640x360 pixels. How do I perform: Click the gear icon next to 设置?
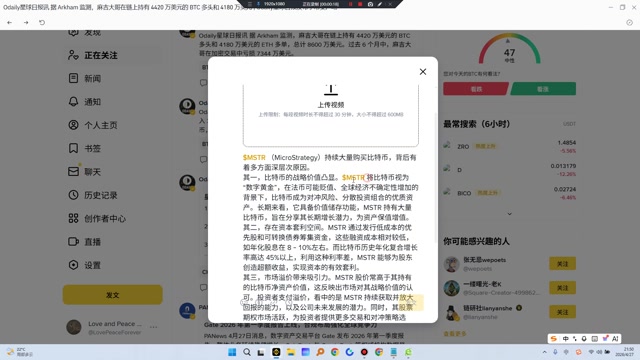tap(73, 265)
